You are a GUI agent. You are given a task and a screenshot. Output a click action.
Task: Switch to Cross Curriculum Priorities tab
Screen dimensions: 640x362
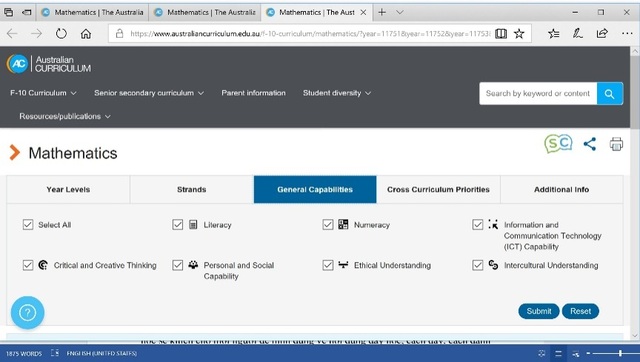(438, 189)
